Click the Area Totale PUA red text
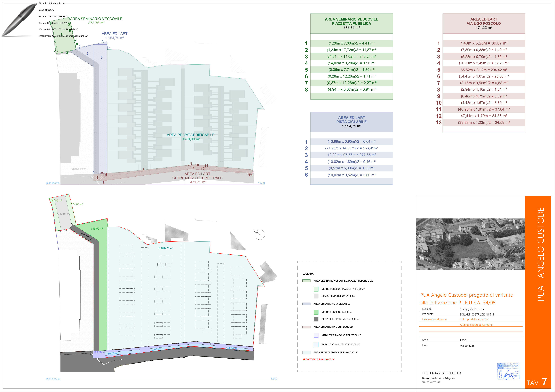 (x=318, y=359)
